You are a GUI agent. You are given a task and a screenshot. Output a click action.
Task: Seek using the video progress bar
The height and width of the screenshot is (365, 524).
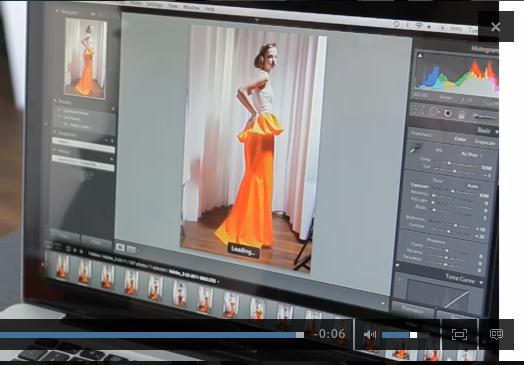pyautogui.click(x=152, y=335)
